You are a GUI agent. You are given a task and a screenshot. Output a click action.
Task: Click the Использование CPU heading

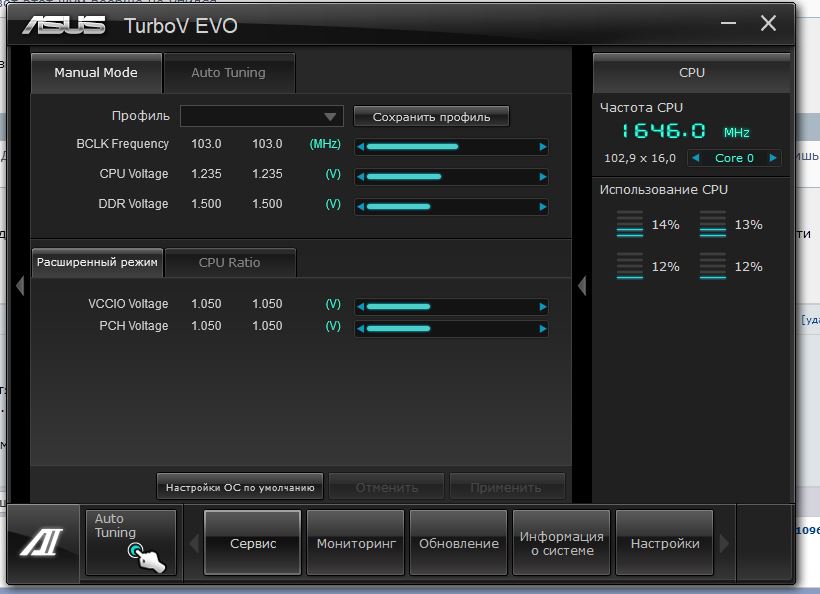[664, 190]
